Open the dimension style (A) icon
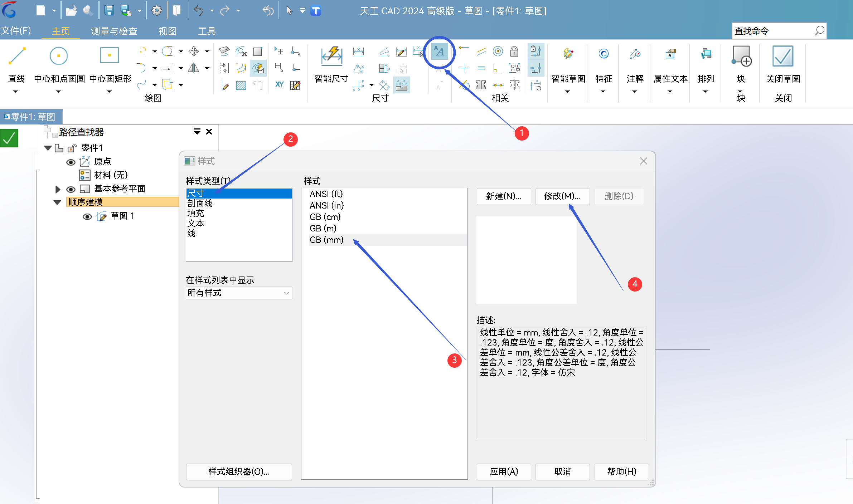The width and height of the screenshot is (853, 504). 439,52
